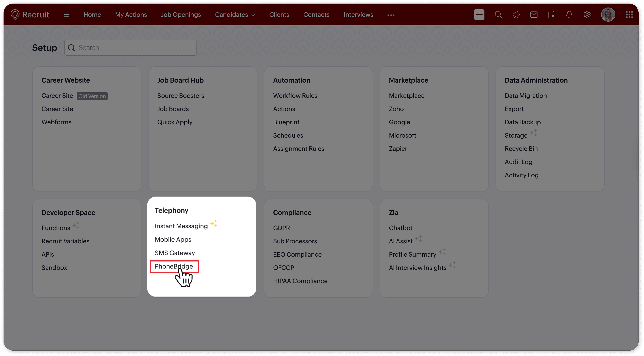Open the notifications bell icon
644x356 pixels.
569,15
